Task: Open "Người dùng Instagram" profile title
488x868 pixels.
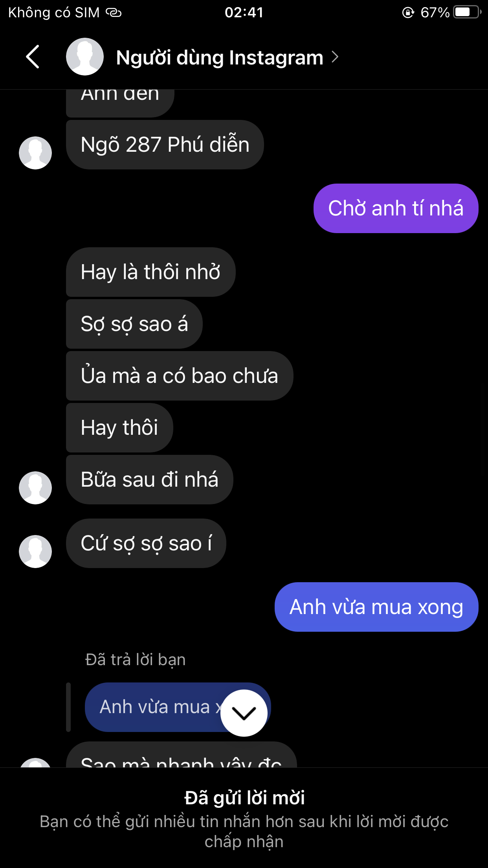Action: (x=219, y=57)
